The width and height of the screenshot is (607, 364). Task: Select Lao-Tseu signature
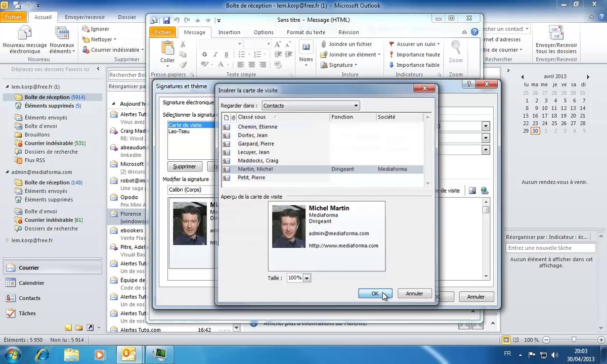pos(179,131)
